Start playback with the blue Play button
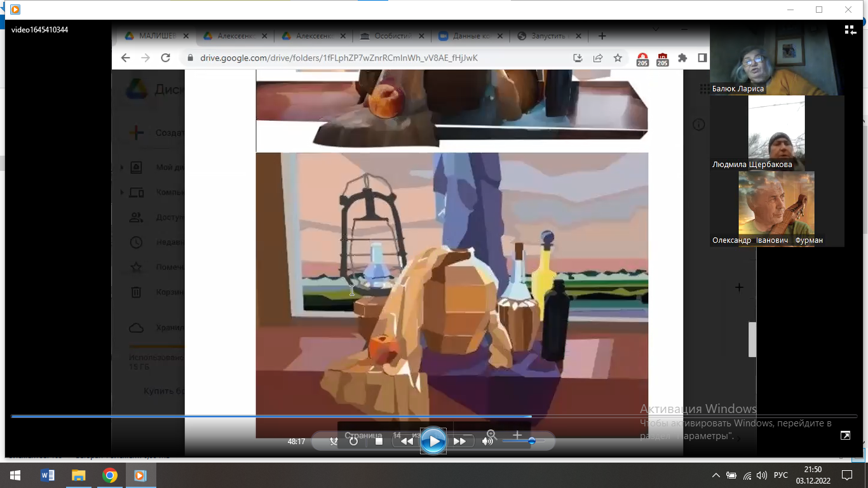This screenshot has width=868, height=488. [x=433, y=441]
